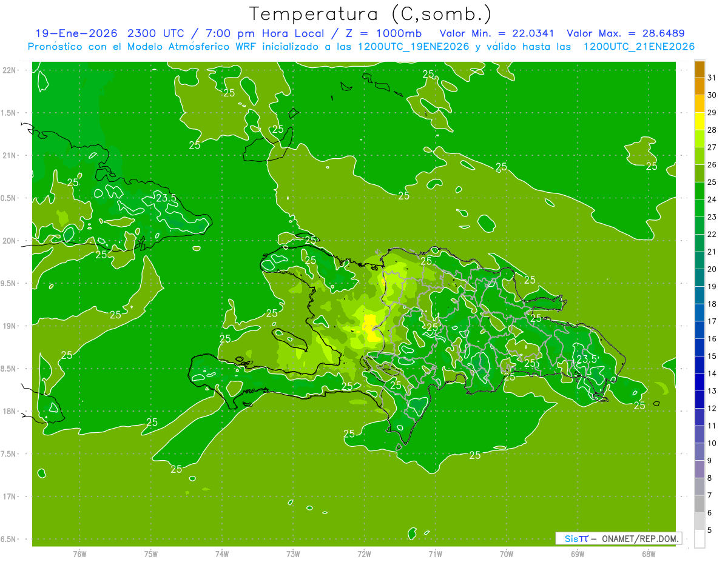Pick the purple legend swatch between 8 and 9
728x562 pixels.
pyautogui.click(x=699, y=469)
